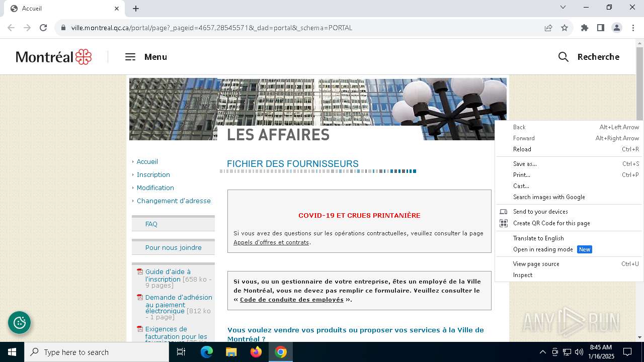Select Back in the context menu
The height and width of the screenshot is (362, 644).
pos(569,127)
